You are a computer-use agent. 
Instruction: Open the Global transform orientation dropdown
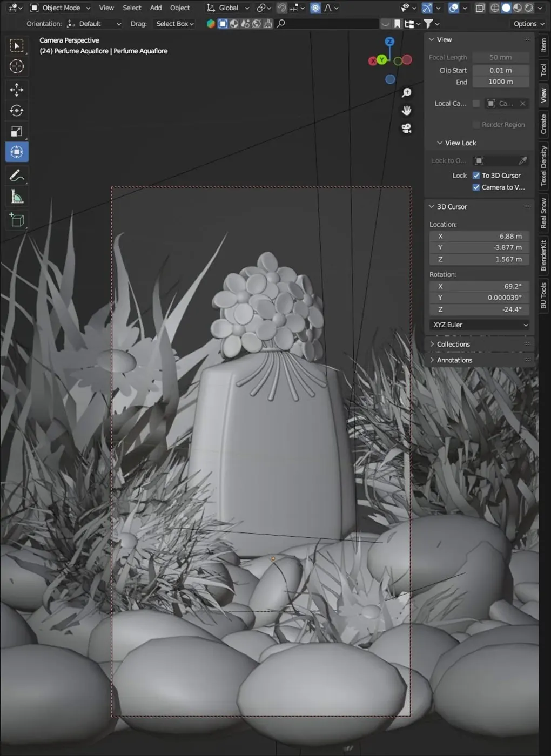pyautogui.click(x=228, y=8)
